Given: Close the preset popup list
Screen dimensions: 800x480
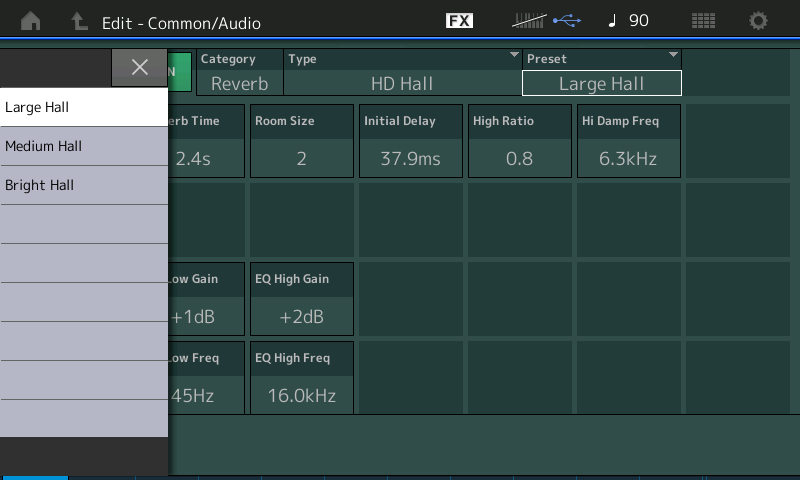Looking at the screenshot, I should (139, 67).
